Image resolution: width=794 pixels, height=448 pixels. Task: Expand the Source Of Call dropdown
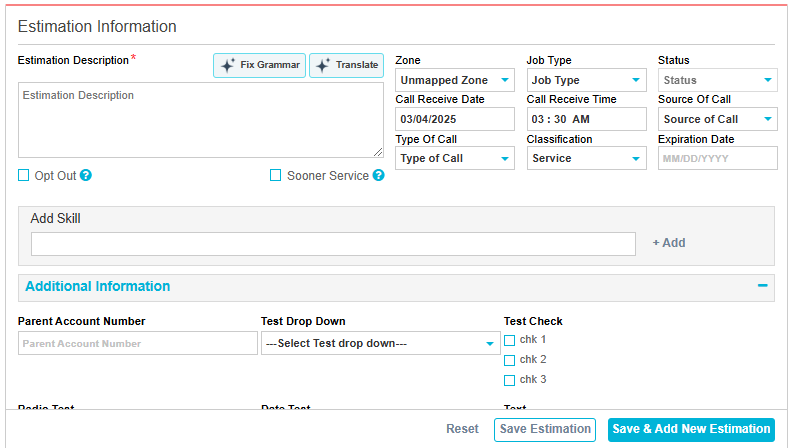[x=717, y=120]
